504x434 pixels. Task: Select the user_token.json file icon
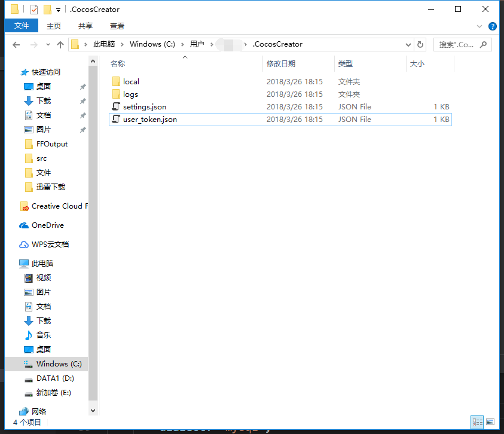[116, 119]
